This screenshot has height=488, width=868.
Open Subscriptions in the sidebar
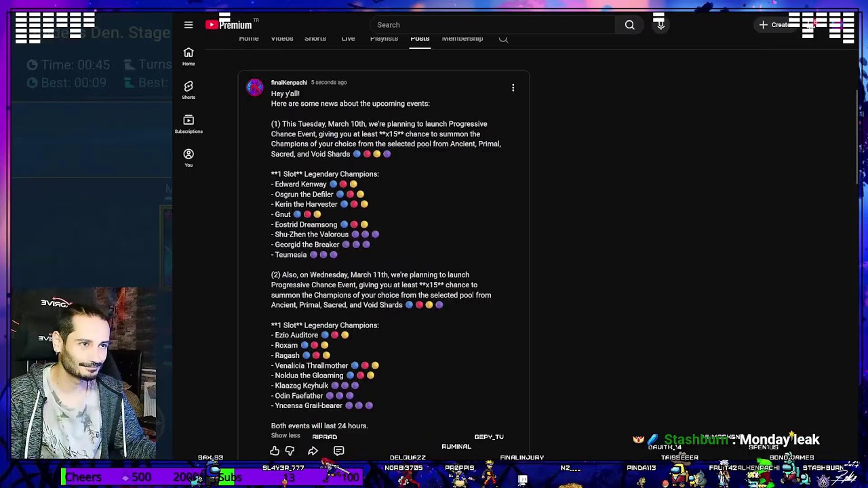point(189,124)
